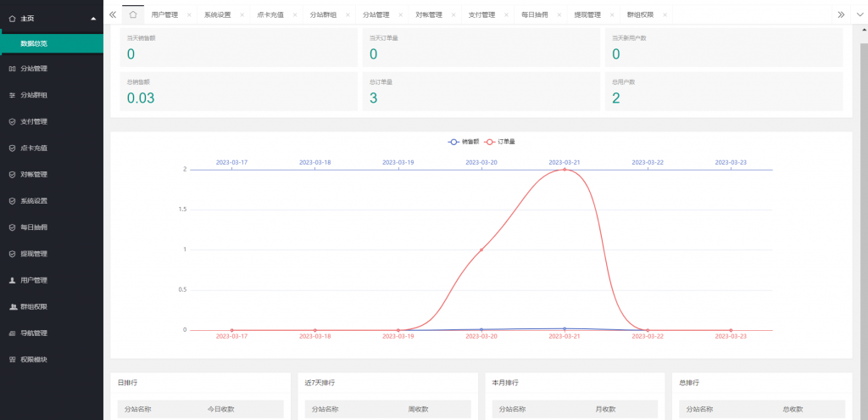Viewport: 868px width, 420px height.
Task: Click the 总用户数 value 2
Action: click(615, 98)
